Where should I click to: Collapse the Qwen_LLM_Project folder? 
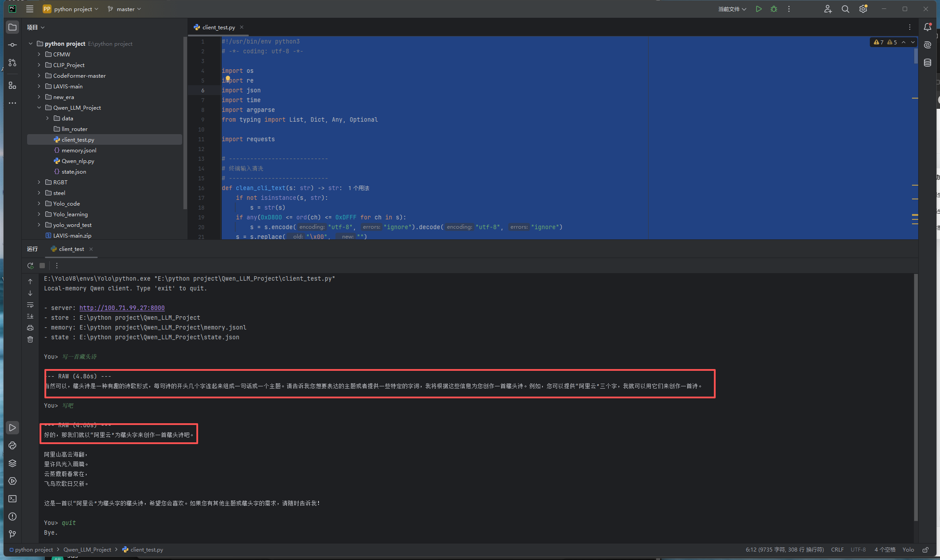coord(39,107)
